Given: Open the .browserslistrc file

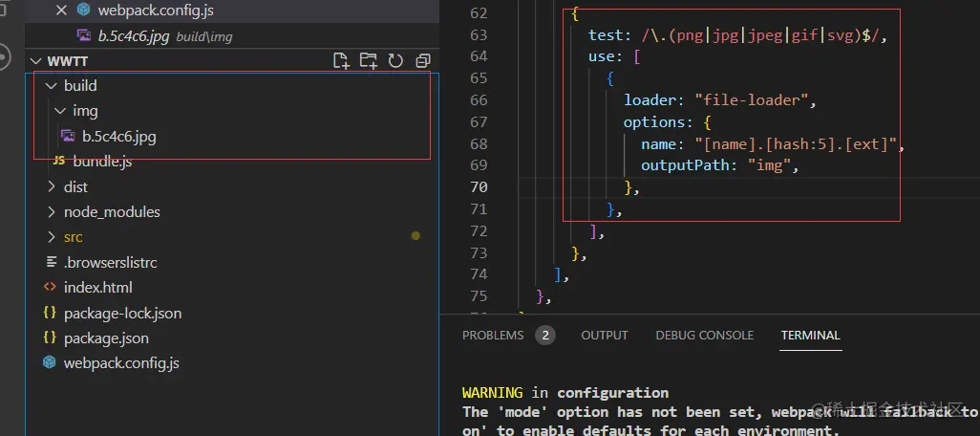Looking at the screenshot, I should coord(110,263).
